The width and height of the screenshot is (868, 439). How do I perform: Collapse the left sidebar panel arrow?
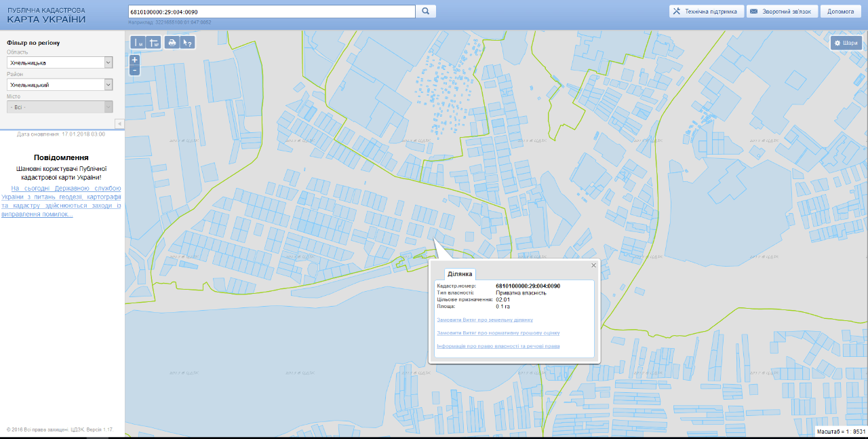[119, 123]
